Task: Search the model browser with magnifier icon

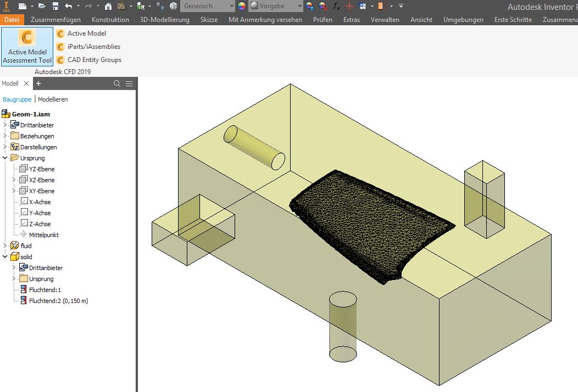Action: 116,83
